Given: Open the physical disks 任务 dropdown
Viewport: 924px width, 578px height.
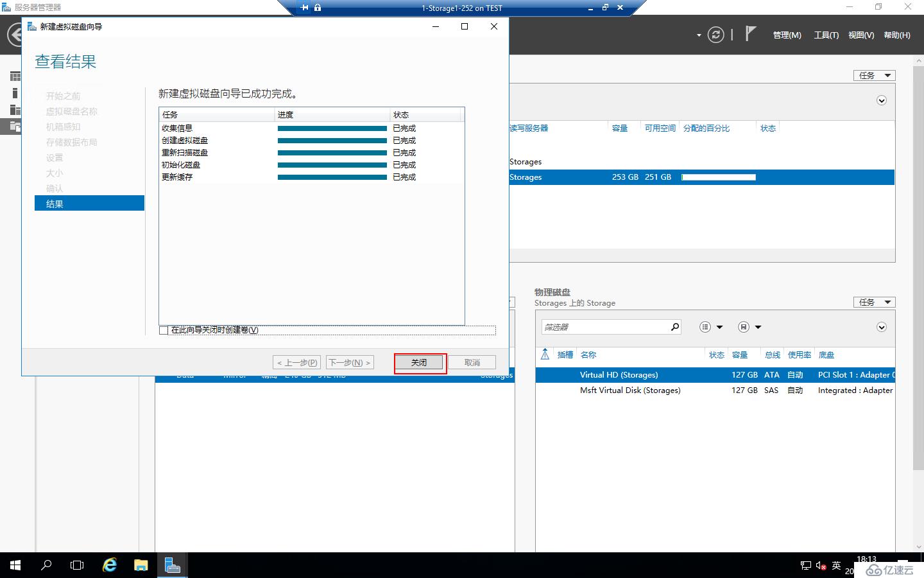Looking at the screenshot, I should point(874,302).
